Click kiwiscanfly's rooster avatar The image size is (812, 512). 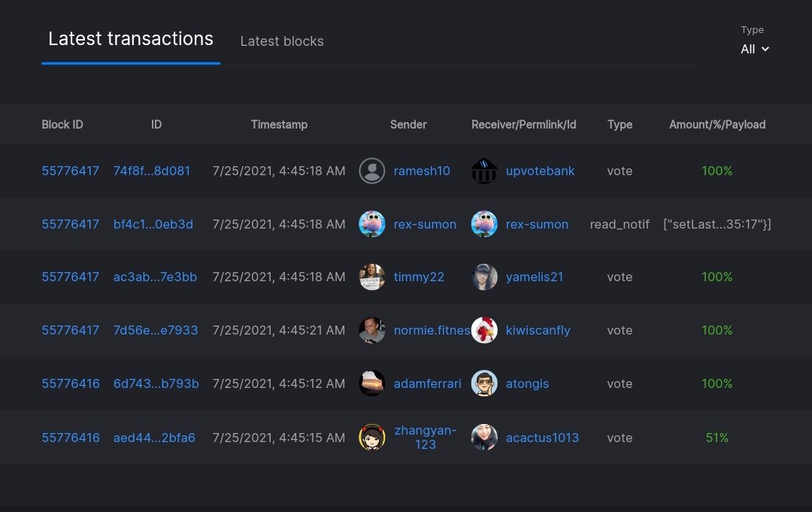pos(484,331)
